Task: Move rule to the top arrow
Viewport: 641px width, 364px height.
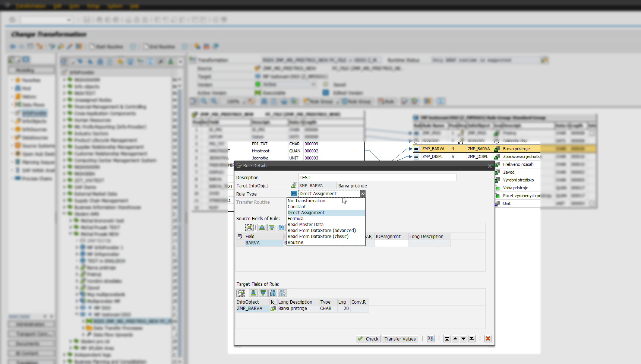Action: tap(447, 339)
